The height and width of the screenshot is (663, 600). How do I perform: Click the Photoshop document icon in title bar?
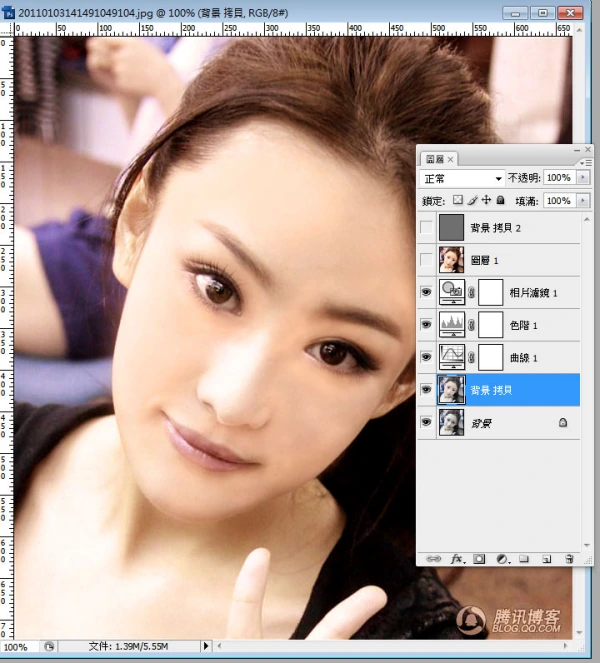pyautogui.click(x=8, y=13)
